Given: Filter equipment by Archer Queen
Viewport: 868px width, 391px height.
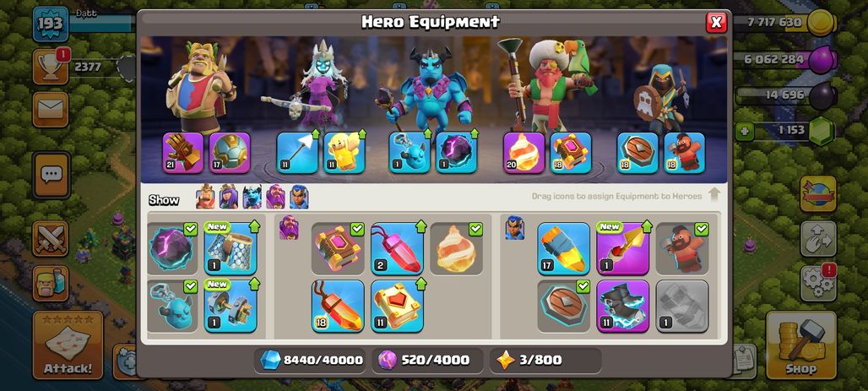Looking at the screenshot, I should tap(229, 197).
